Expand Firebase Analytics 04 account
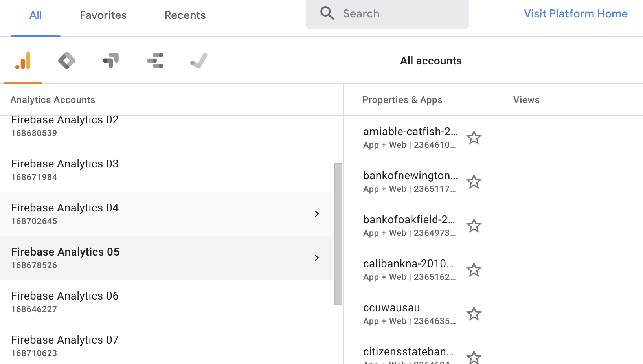643x364 pixels. (x=317, y=214)
